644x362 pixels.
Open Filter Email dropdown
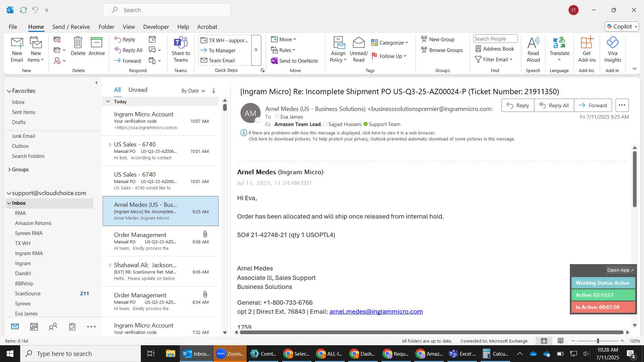[494, 59]
